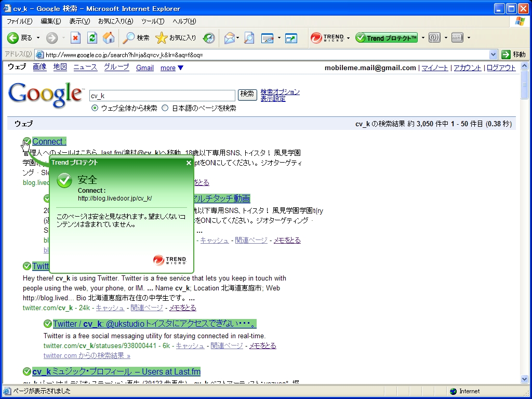Click the large 安全 checkmark in popup
The image size is (532, 399).
tap(64, 180)
